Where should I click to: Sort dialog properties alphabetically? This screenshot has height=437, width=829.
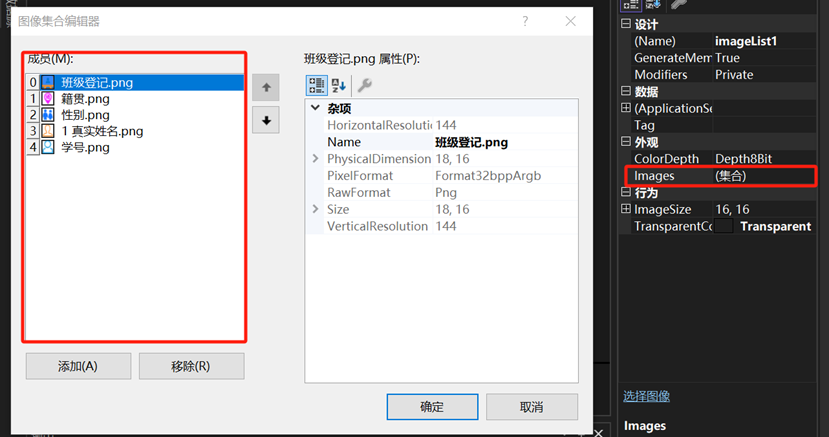tap(339, 85)
